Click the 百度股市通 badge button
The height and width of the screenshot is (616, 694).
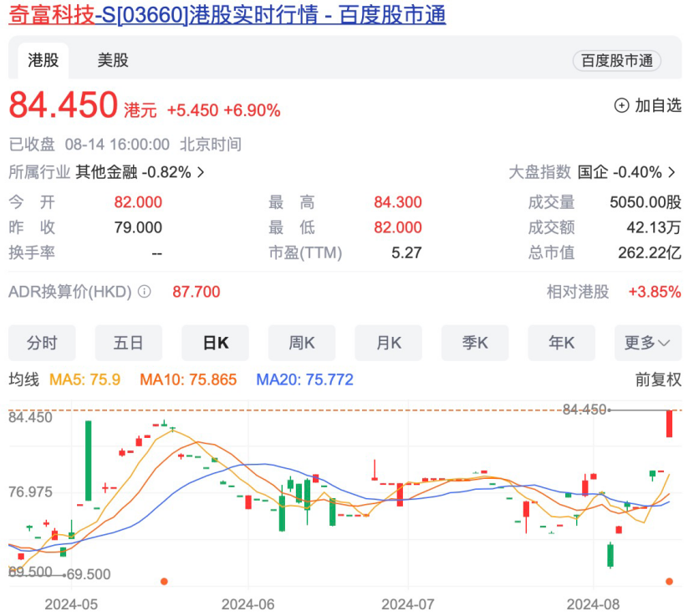pos(616,60)
